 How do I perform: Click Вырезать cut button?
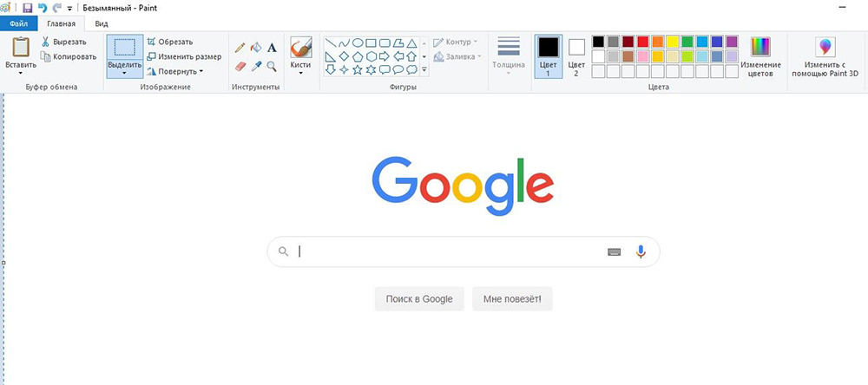click(63, 42)
